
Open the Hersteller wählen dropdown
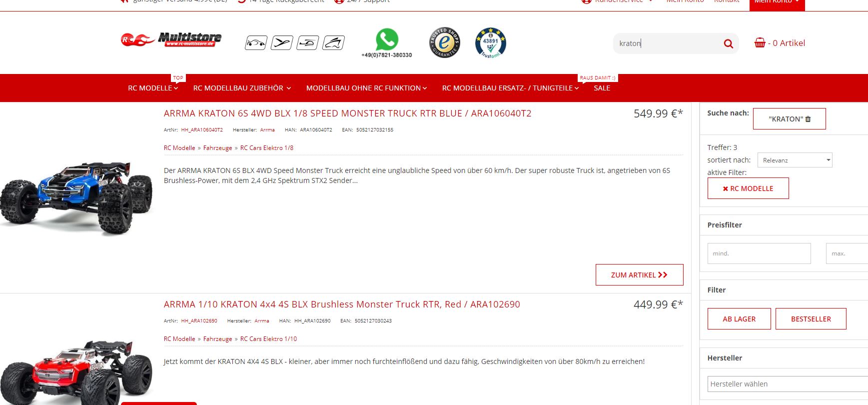(788, 384)
